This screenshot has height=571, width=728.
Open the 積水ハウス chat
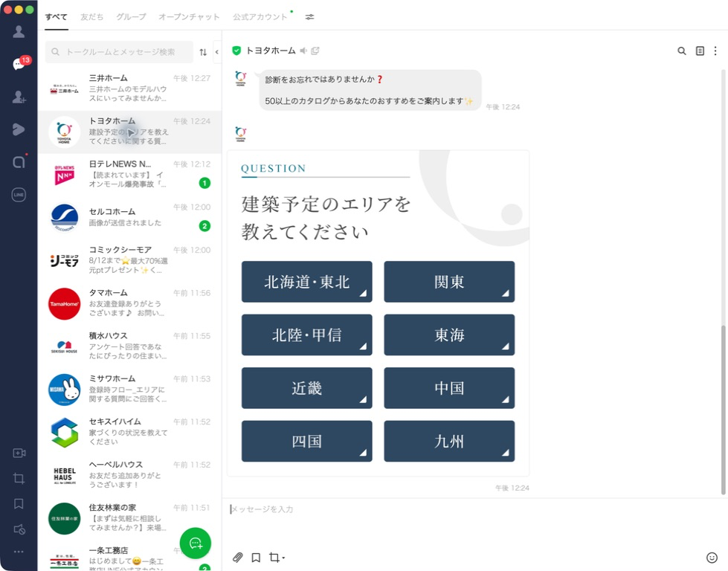129,346
